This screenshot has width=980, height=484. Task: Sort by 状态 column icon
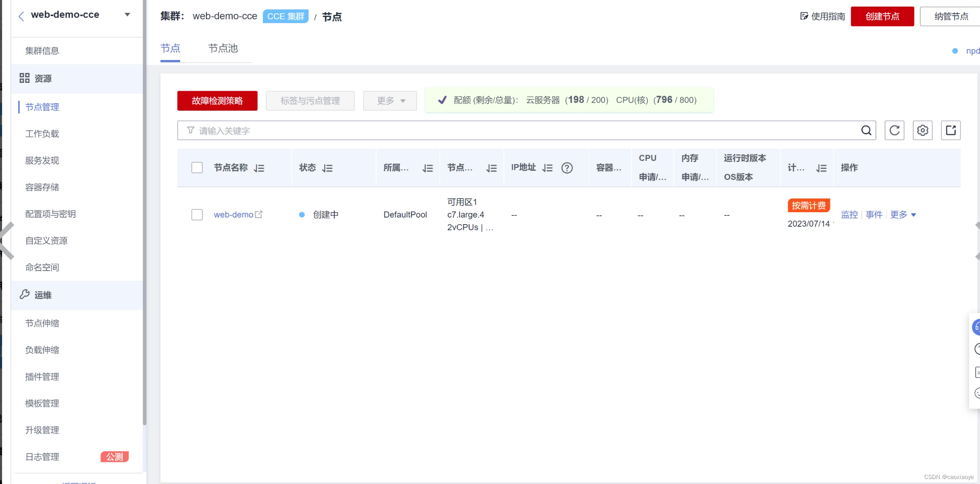[x=327, y=168]
